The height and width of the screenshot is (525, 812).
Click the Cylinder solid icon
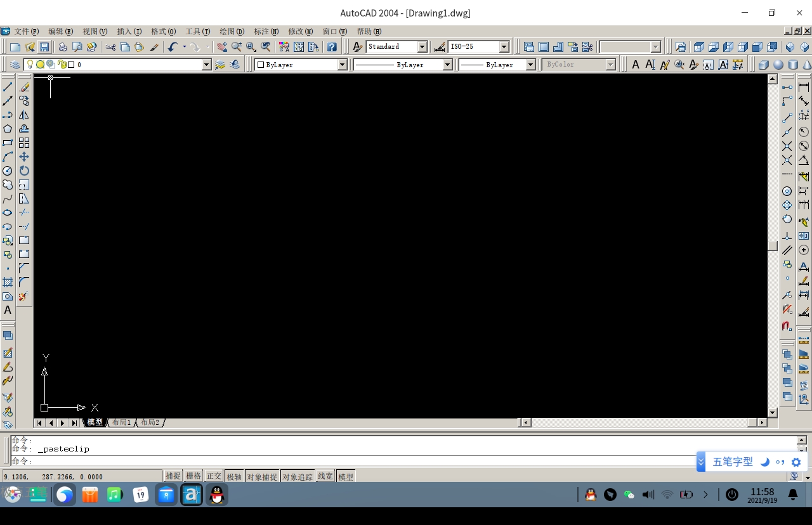793,65
